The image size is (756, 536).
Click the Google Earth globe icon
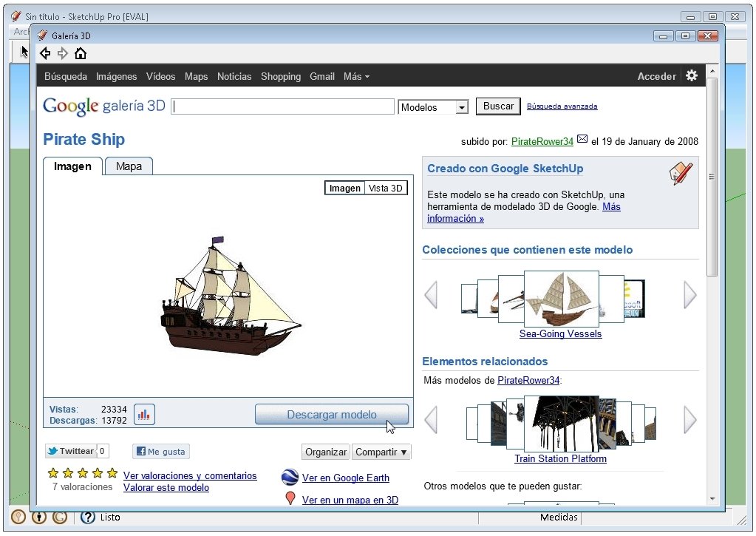(290, 477)
